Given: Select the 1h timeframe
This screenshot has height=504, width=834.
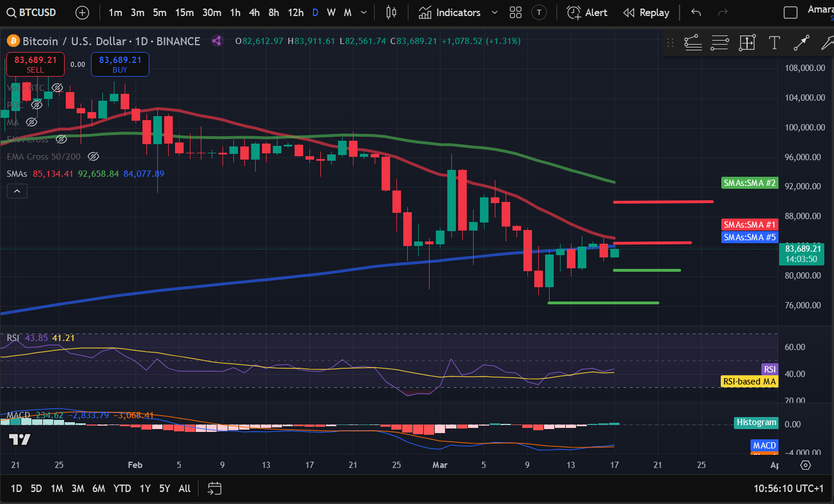Looking at the screenshot, I should pos(235,13).
